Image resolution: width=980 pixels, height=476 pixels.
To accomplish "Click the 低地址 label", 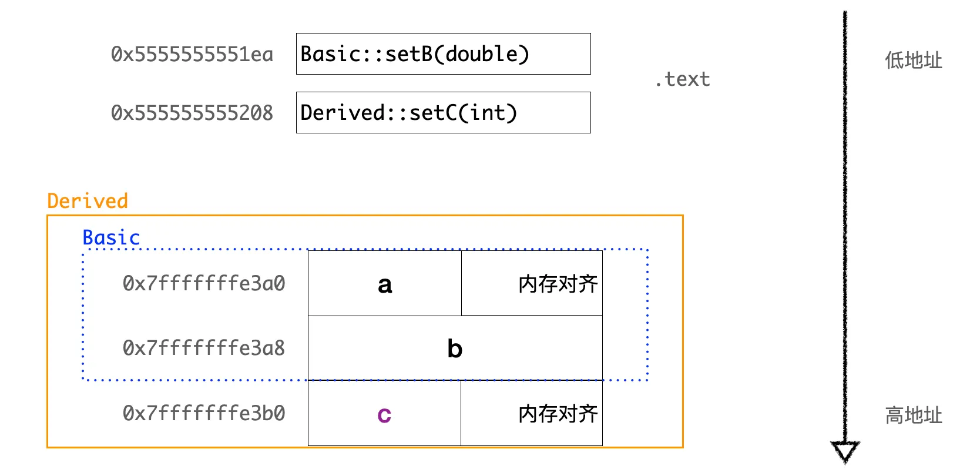I will click(913, 61).
